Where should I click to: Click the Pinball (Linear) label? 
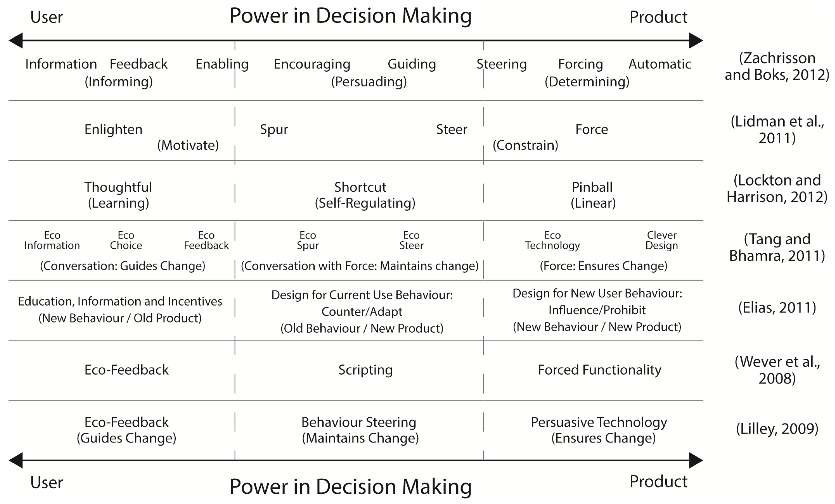[x=592, y=195]
